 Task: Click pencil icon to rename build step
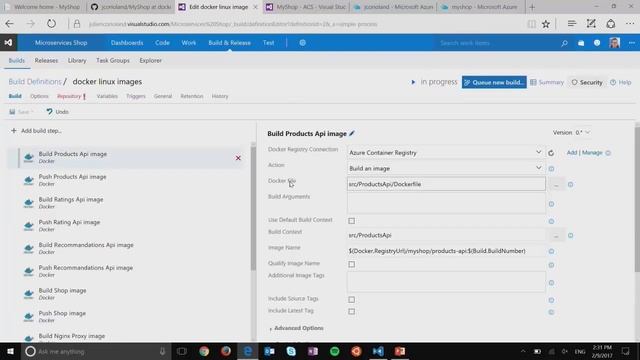(x=352, y=133)
